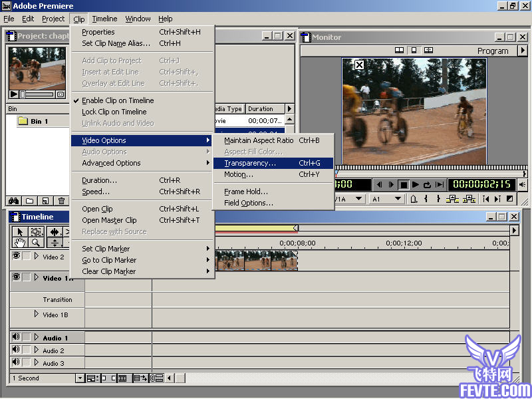The height and width of the screenshot is (399, 532).
Task: Switch Monitor to Single View
Action: [414, 51]
